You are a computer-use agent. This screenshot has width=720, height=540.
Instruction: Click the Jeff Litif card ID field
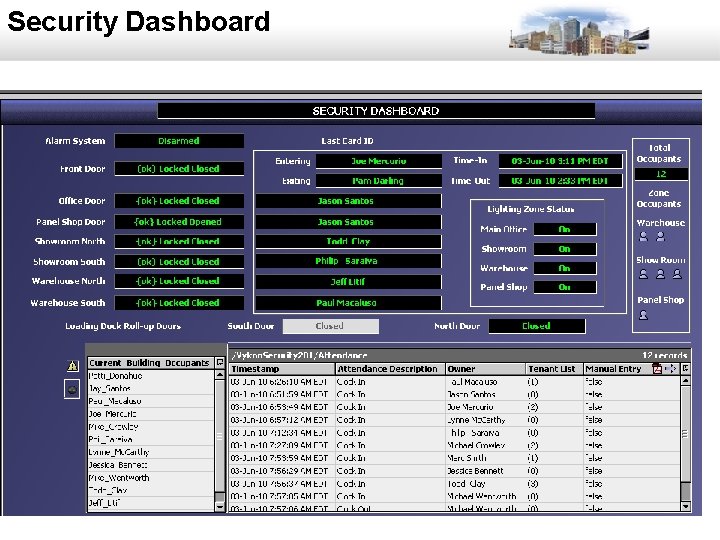pos(349,282)
